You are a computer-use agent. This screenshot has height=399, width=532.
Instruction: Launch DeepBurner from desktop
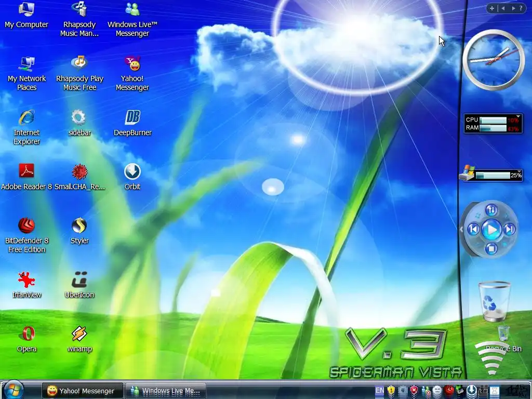pyautogui.click(x=132, y=123)
